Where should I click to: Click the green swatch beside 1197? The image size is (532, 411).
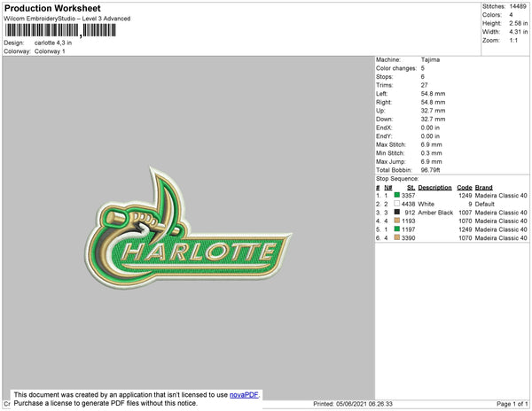tap(396, 229)
